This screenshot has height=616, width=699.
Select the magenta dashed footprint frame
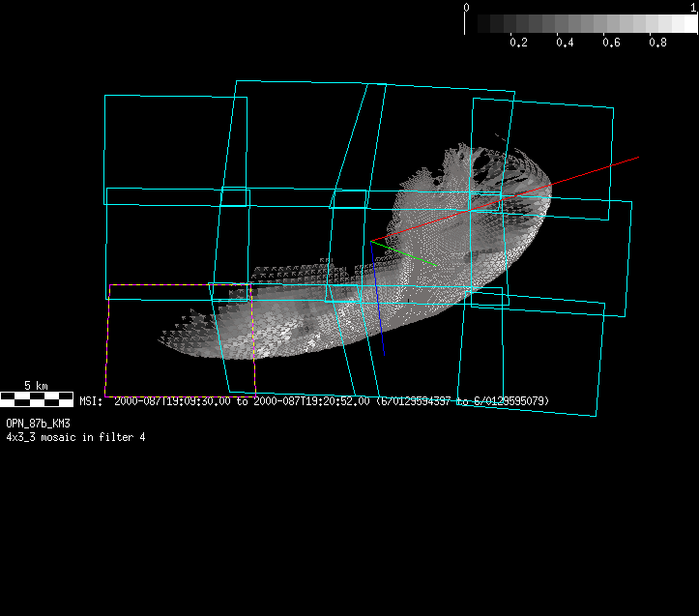pos(107,338)
